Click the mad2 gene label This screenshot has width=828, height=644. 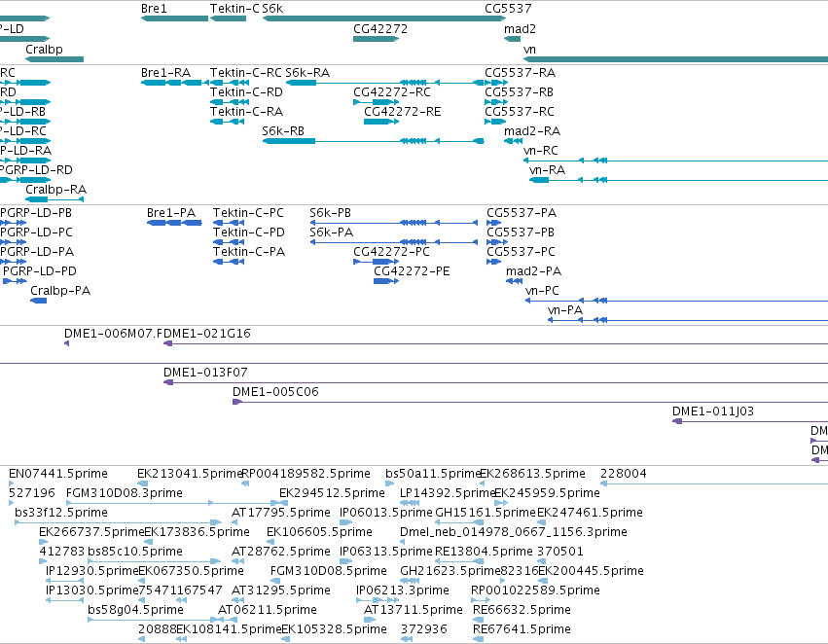click(x=520, y=29)
